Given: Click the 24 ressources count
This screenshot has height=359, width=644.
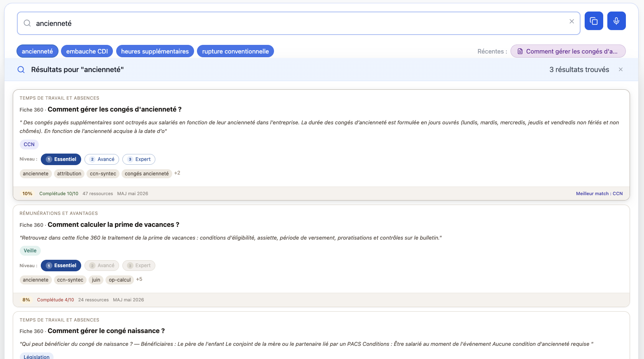Looking at the screenshot, I should click(94, 300).
